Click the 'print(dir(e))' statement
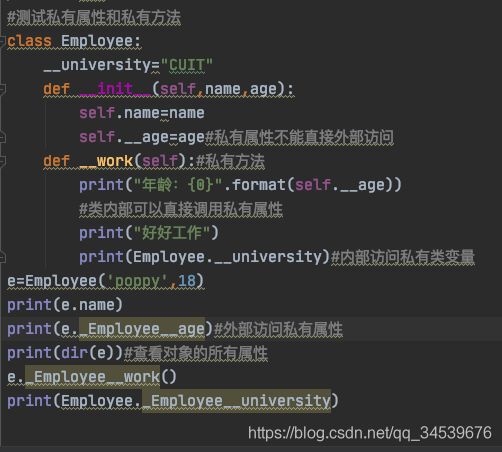The image size is (502, 452). tap(65, 353)
